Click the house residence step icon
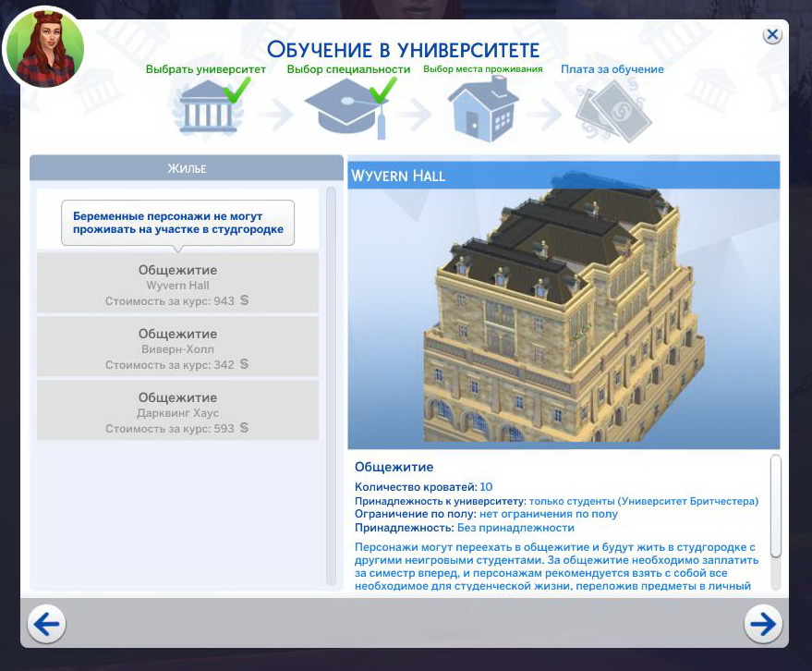The height and width of the screenshot is (671, 812). coord(482,109)
